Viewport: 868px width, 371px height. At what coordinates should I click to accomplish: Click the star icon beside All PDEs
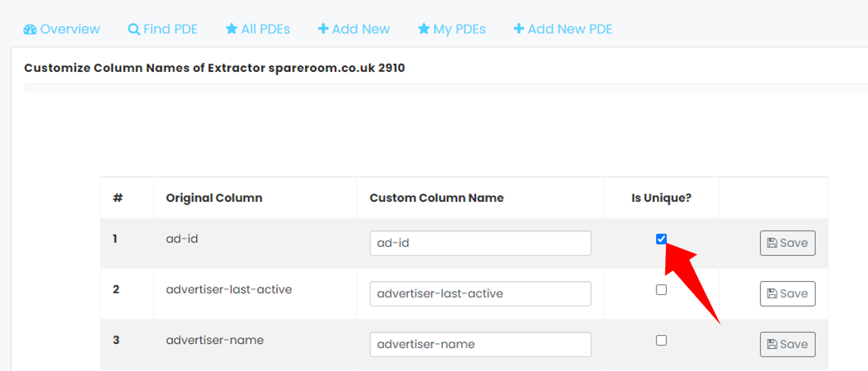231,29
